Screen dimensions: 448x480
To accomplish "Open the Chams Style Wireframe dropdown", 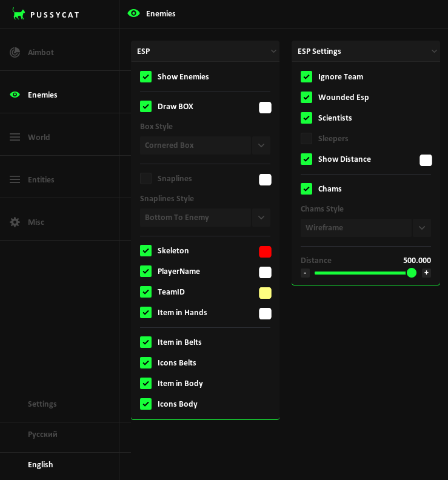I will (x=366, y=228).
